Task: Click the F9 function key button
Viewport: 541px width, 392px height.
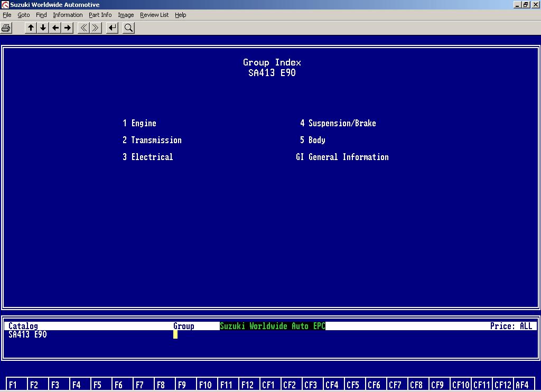Action: [185, 385]
